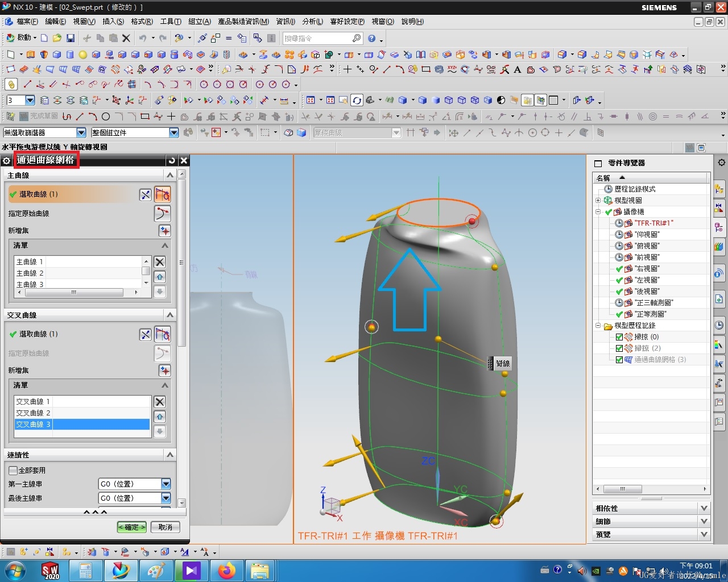Click the Specify Origin Curve icon for primary curves
Viewport: 728px width, 582px height.
[162, 213]
